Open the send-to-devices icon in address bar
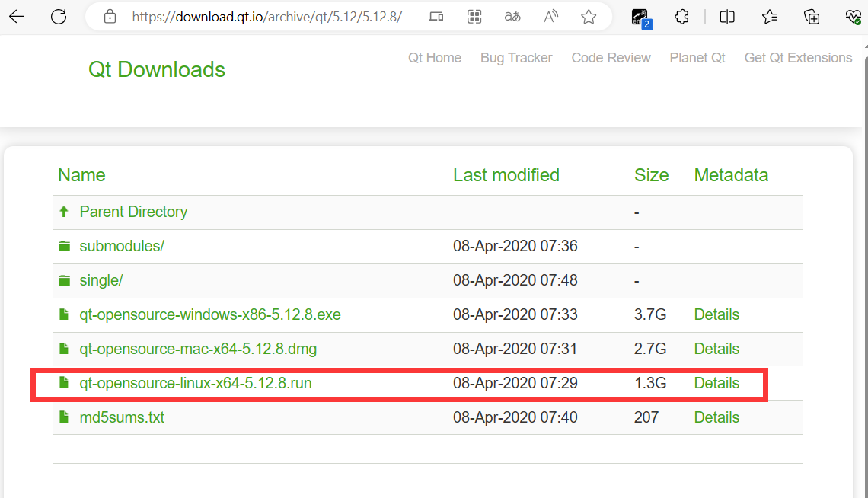Image resolution: width=868 pixels, height=498 pixels. click(x=436, y=17)
